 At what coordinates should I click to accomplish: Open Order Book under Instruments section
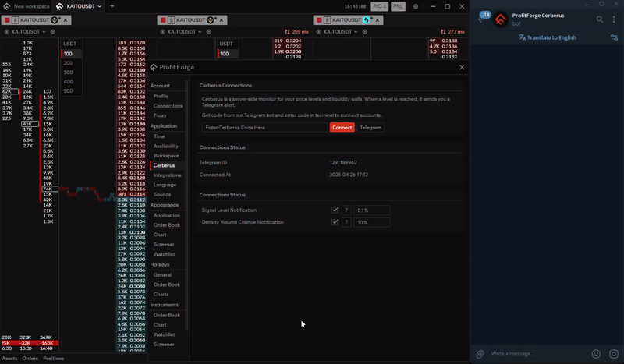(167, 315)
